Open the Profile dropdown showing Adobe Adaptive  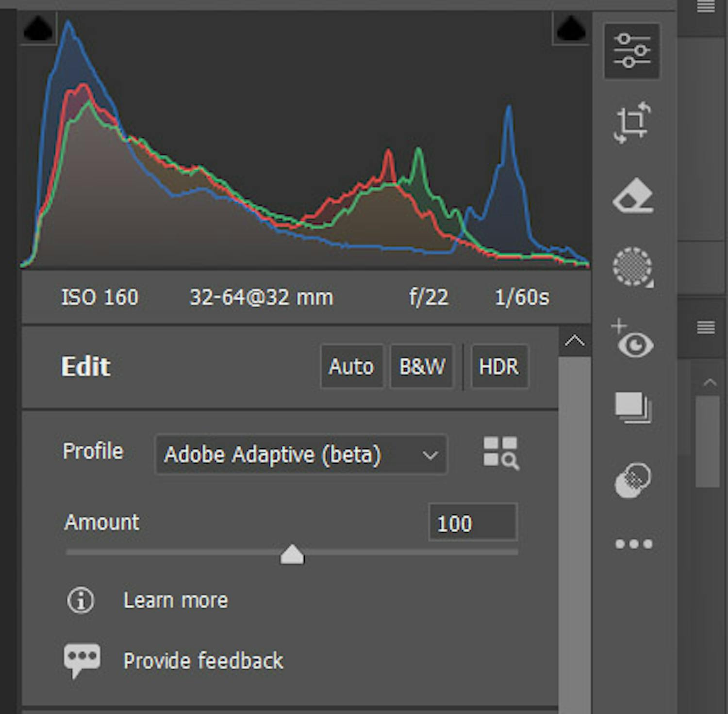coord(301,454)
